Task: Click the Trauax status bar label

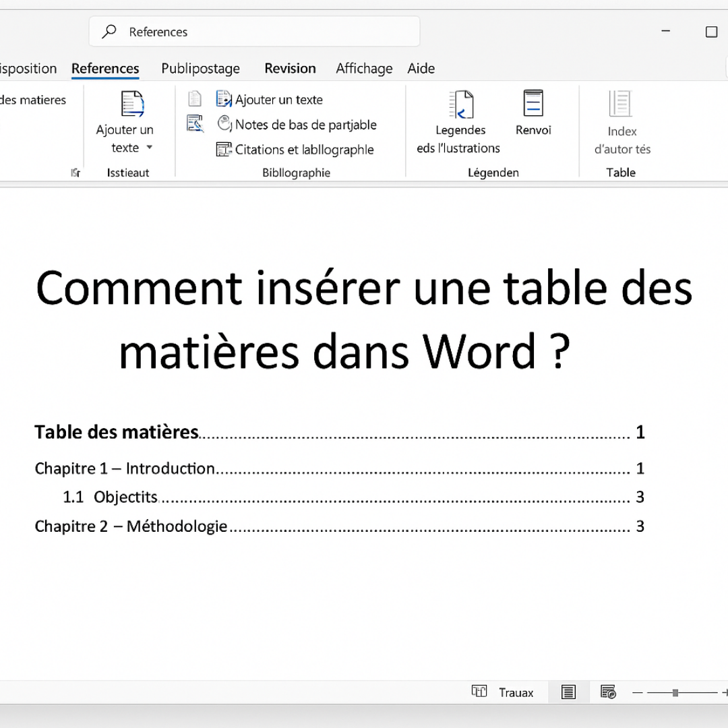Action: point(516,693)
